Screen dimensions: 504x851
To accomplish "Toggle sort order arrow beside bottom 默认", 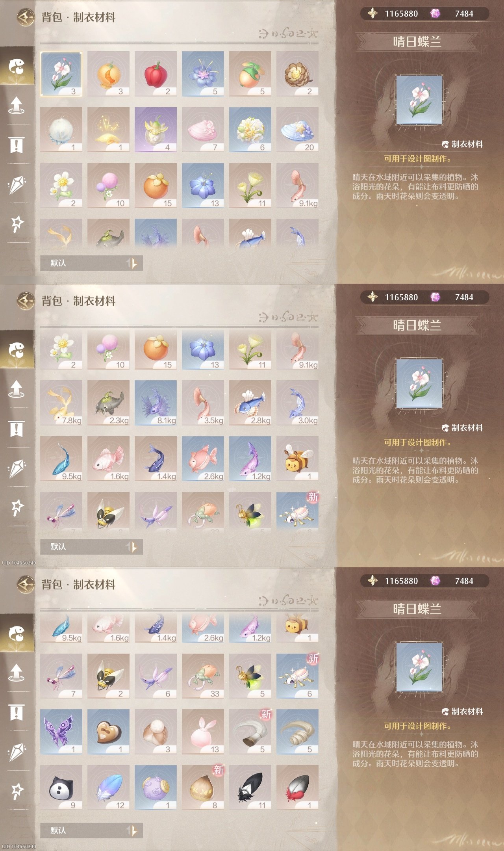I will 133,830.
